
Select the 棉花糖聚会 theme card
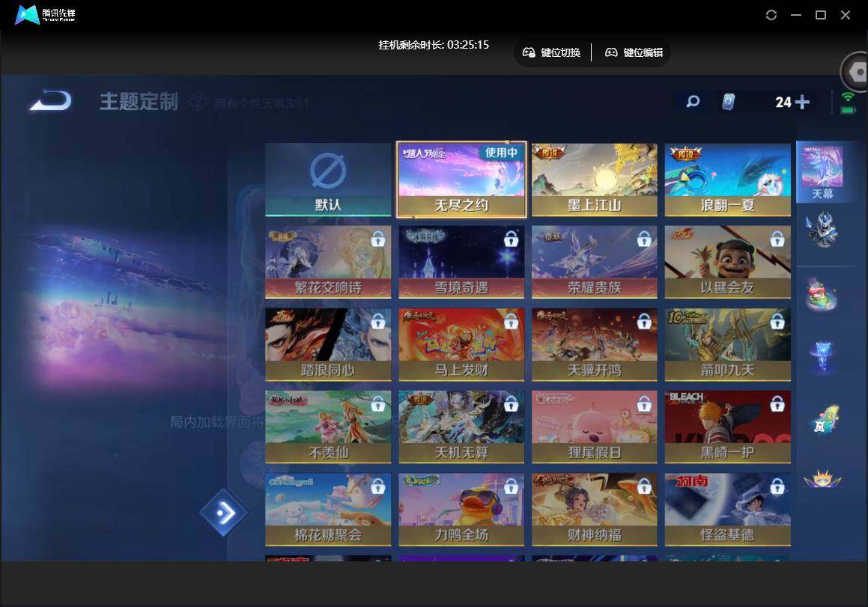coord(328,510)
